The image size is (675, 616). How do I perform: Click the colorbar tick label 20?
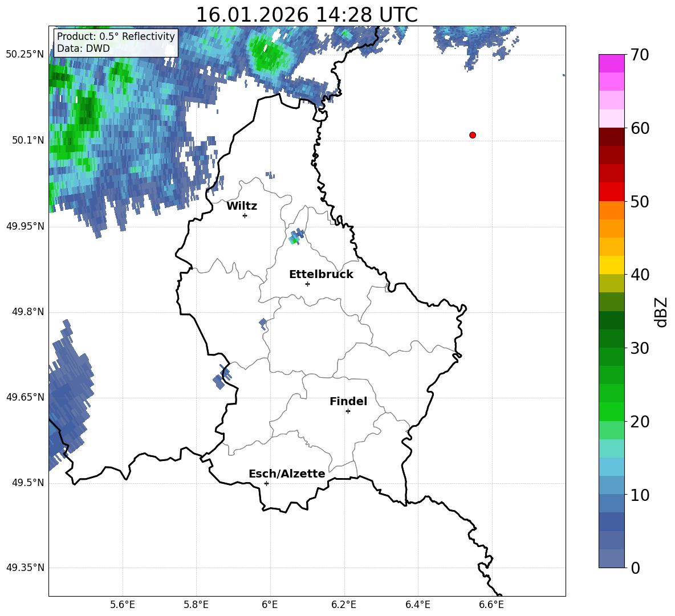pyautogui.click(x=640, y=422)
